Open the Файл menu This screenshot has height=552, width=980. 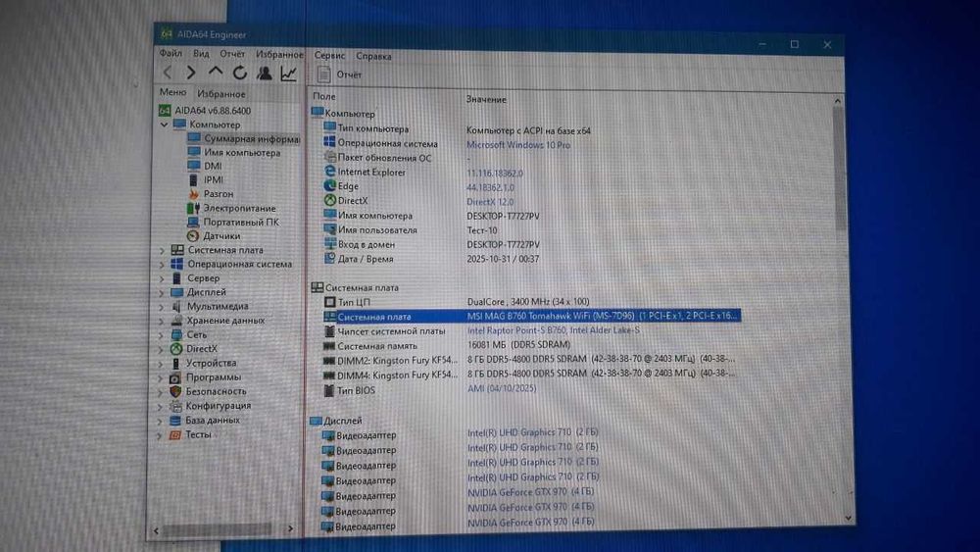point(171,53)
